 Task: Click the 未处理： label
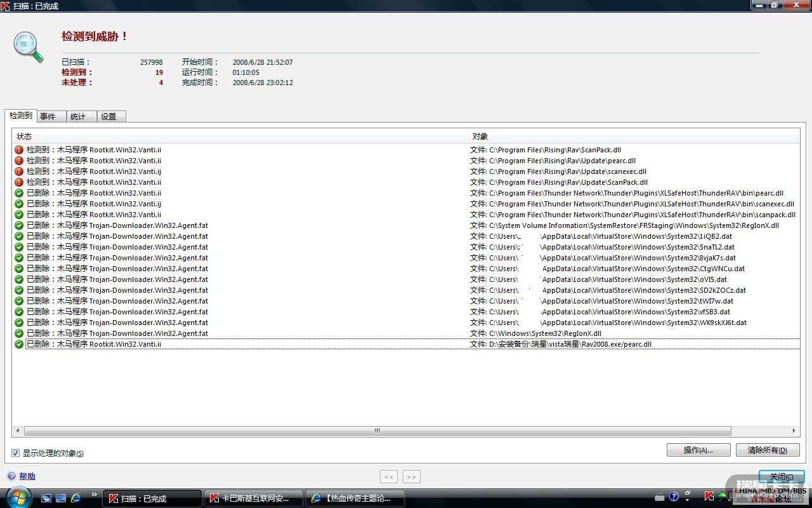point(77,83)
